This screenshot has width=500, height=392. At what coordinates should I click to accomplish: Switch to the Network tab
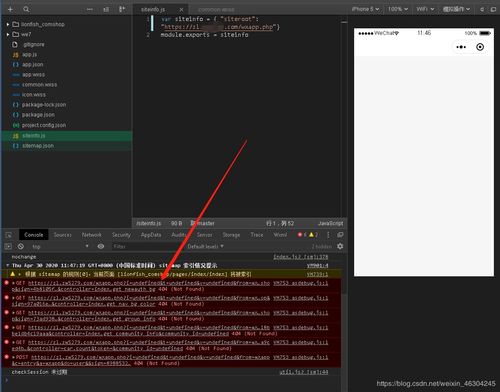click(x=91, y=235)
